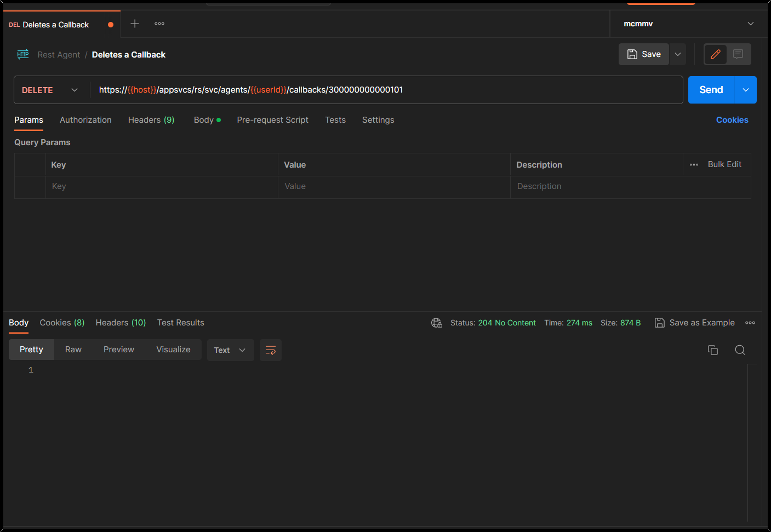Open response options ellipsis menu
This screenshot has width=771, height=532.
750,323
